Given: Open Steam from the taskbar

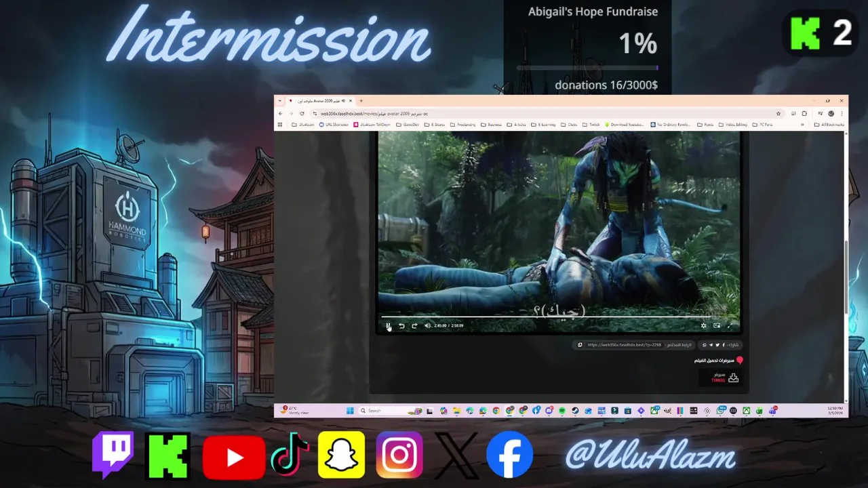Looking at the screenshot, I should (x=575, y=411).
